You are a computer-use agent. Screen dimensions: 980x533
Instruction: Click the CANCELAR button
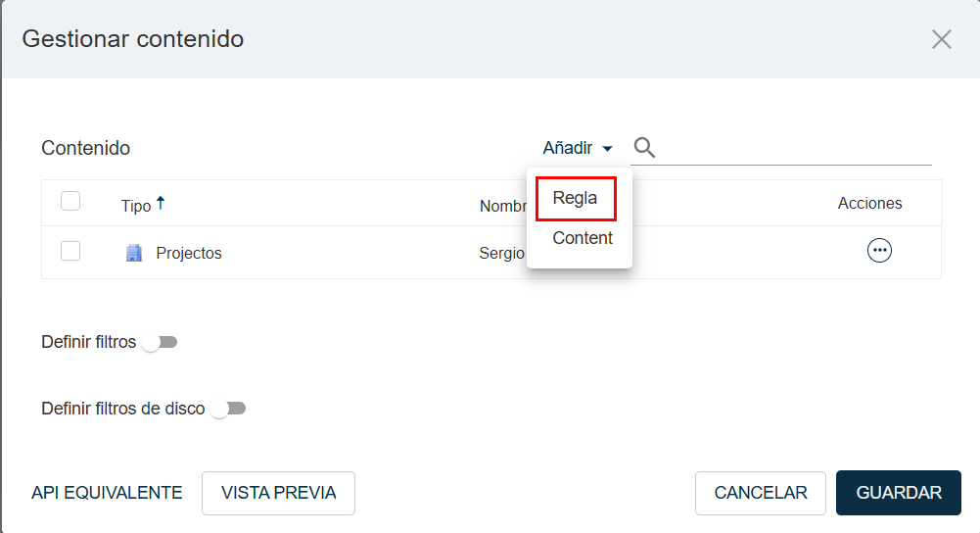point(761,493)
